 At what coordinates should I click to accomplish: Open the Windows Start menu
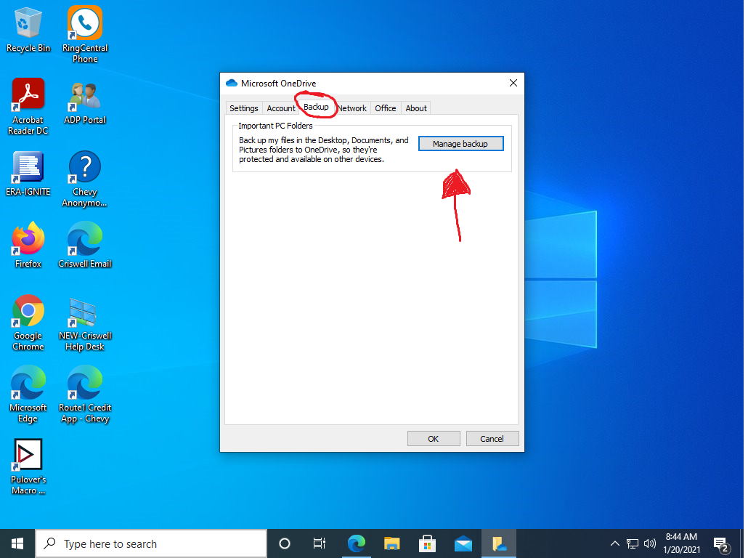(x=17, y=544)
